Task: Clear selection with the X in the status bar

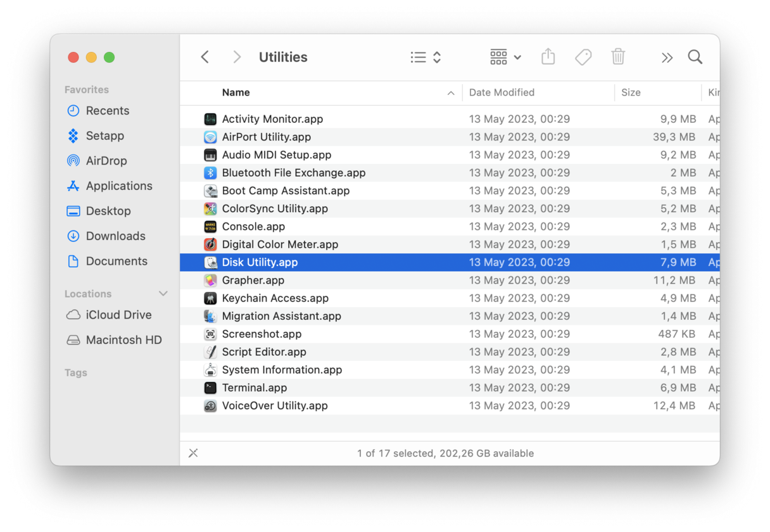Action: point(193,453)
